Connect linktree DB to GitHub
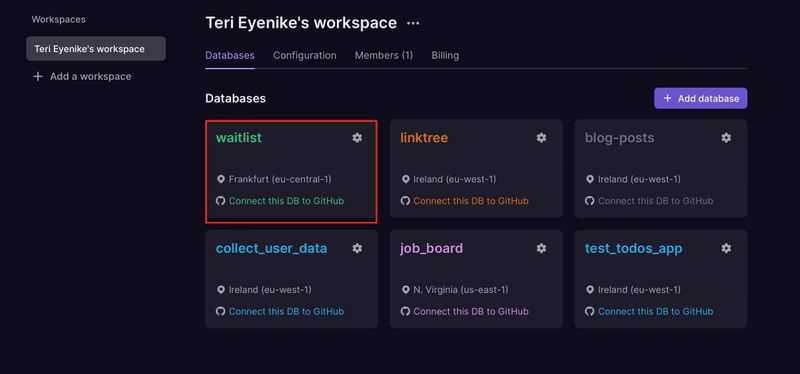The height and width of the screenshot is (374, 800). tap(471, 201)
